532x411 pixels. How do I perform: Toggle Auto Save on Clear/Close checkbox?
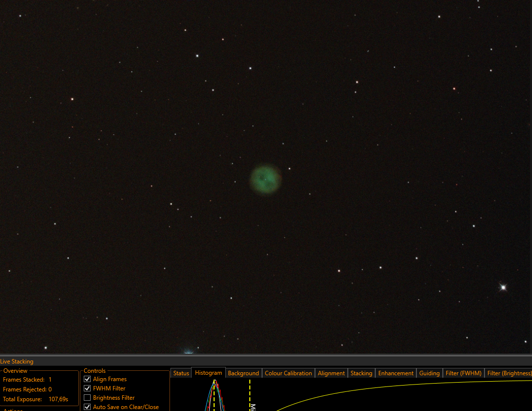[87, 407]
